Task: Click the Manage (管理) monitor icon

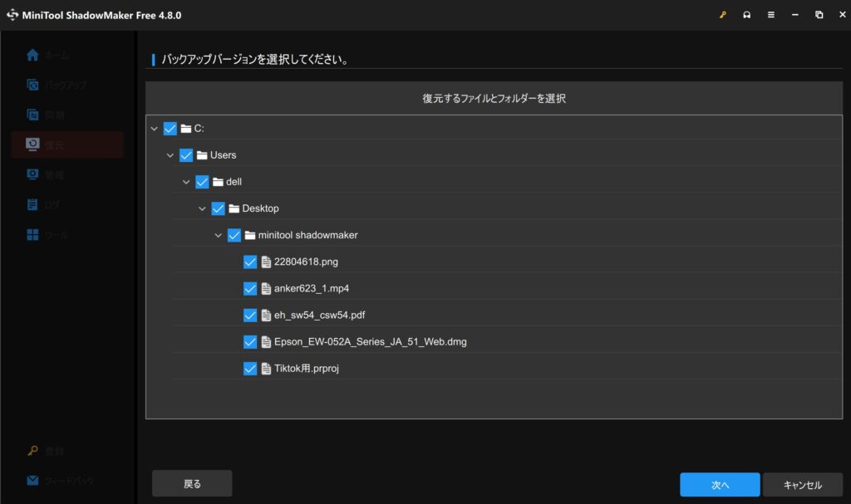Action: click(32, 174)
